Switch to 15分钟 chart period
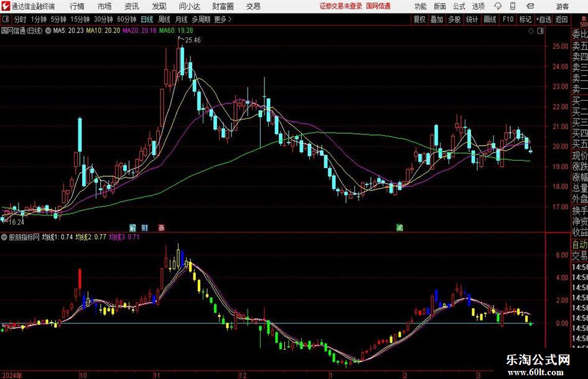 80,19
